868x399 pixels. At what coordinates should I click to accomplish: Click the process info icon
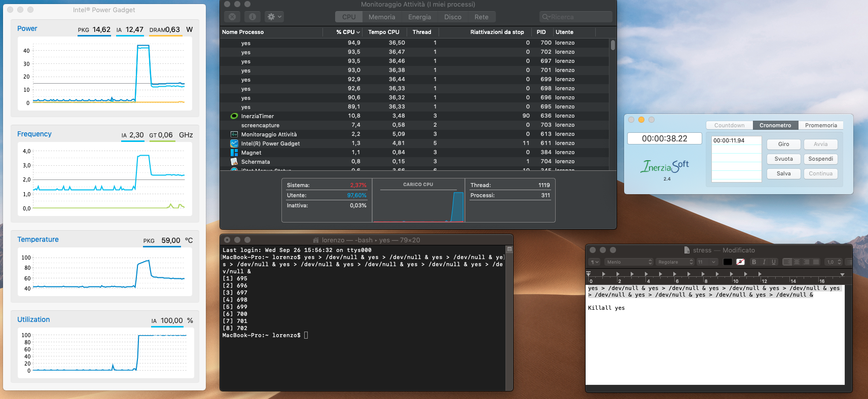coord(252,17)
